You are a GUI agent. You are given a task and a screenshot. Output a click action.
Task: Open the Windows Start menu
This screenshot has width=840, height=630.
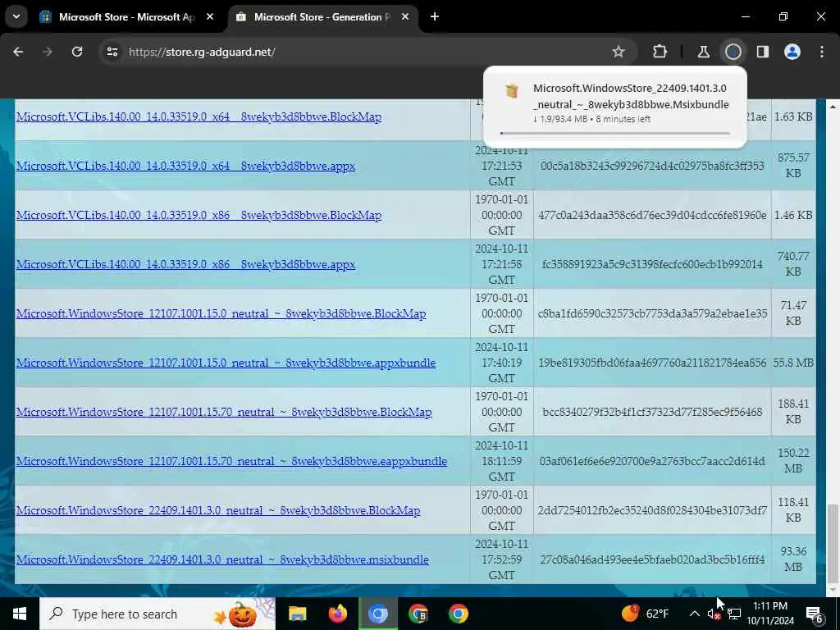20,614
